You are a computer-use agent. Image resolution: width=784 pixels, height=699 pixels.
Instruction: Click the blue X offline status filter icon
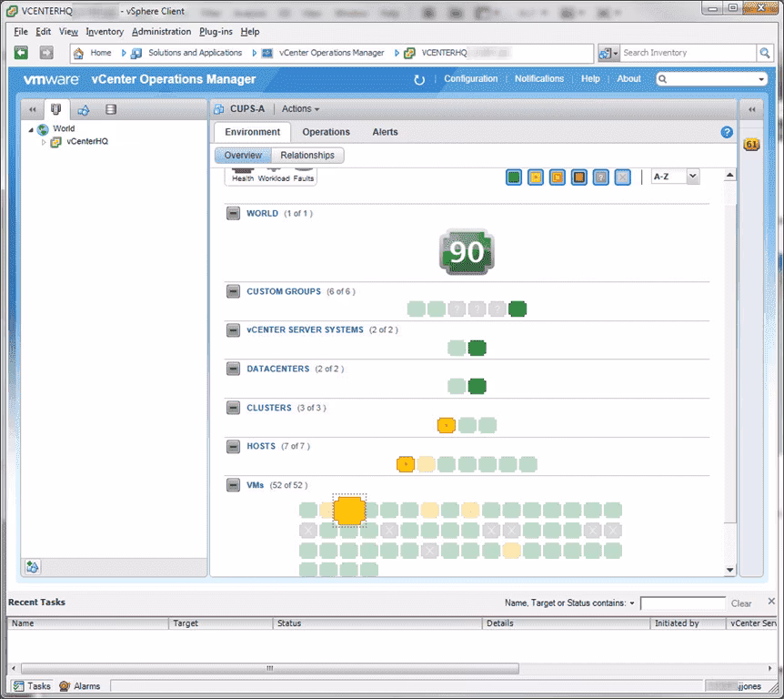click(622, 177)
